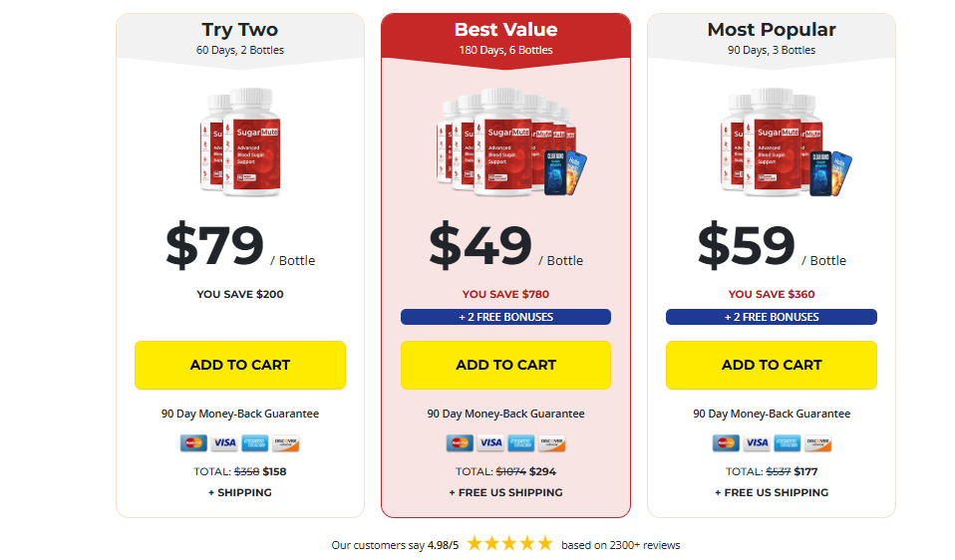Add the six-bottle Best Value package to cart

tap(505, 365)
